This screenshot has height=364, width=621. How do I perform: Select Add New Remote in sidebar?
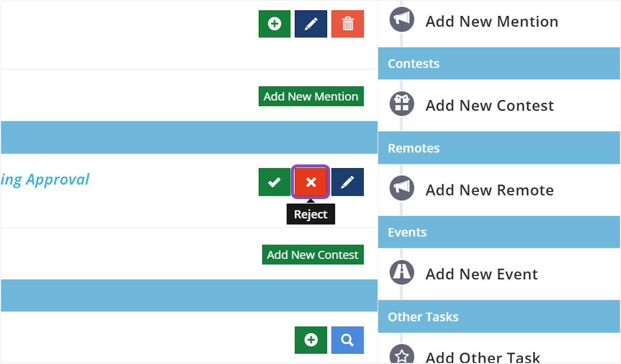coord(490,190)
